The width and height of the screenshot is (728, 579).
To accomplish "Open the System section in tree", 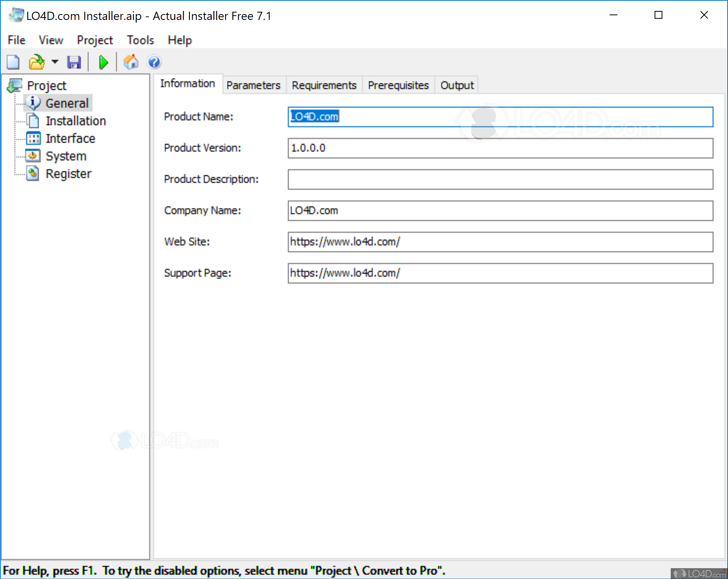I will click(x=66, y=156).
